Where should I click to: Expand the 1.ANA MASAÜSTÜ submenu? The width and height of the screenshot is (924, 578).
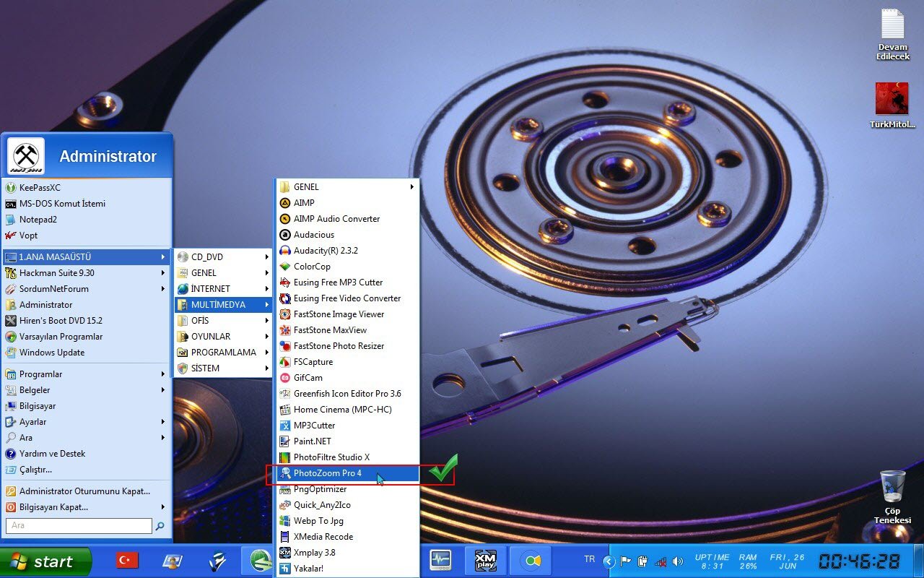[x=87, y=257]
